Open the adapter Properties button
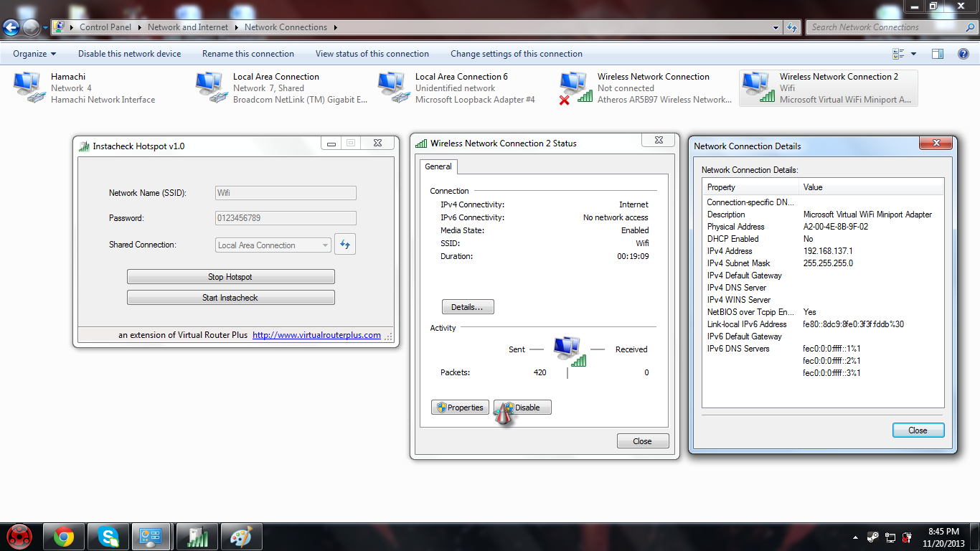 click(x=460, y=408)
